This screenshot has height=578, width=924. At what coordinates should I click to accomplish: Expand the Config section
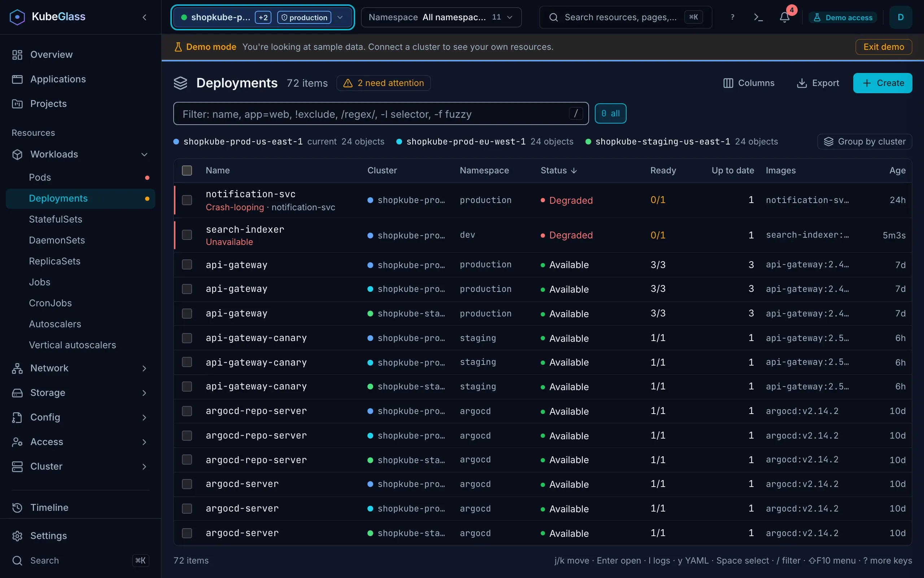(x=80, y=418)
